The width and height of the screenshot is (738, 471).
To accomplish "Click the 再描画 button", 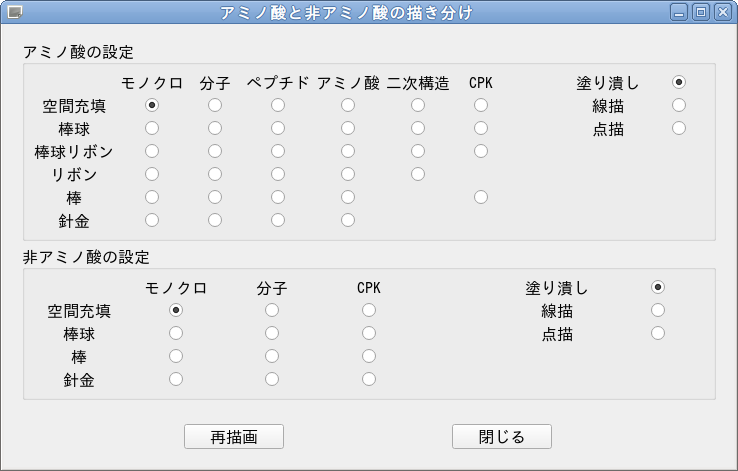I will [233, 437].
